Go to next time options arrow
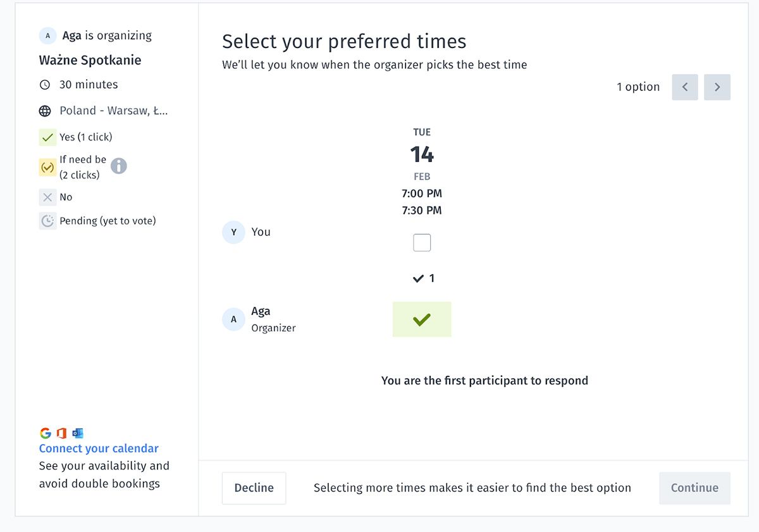The image size is (759, 532). tap(717, 87)
